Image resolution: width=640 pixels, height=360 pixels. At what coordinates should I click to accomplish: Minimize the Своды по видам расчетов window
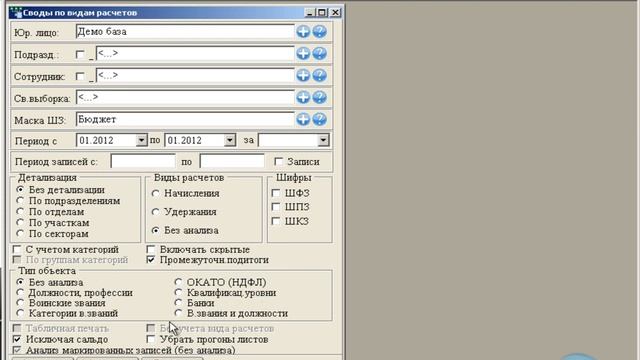[x=310, y=13]
